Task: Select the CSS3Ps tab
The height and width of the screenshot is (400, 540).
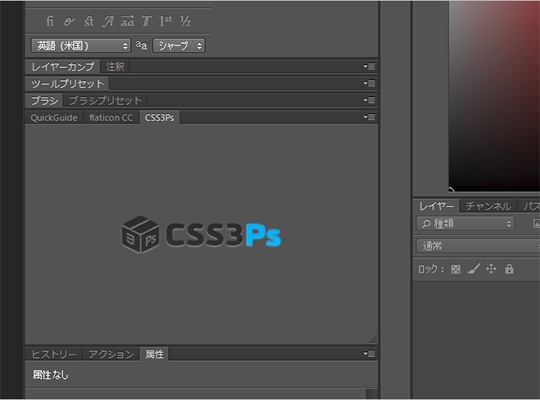Action: (x=159, y=117)
